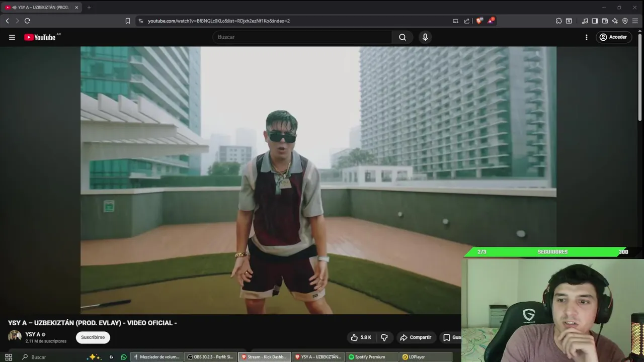Open WhatsApp from the taskbar
The height and width of the screenshot is (362, 644).
click(x=124, y=357)
